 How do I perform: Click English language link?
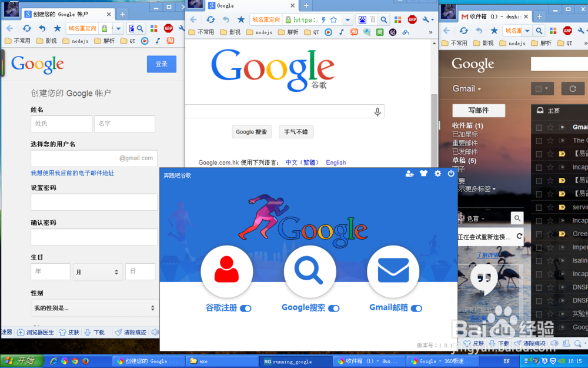(336, 163)
